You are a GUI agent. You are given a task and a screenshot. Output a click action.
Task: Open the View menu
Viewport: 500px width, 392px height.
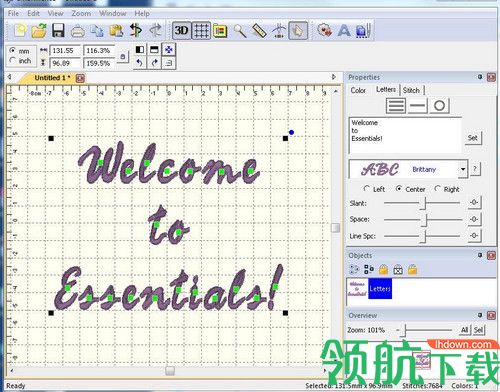click(x=55, y=13)
